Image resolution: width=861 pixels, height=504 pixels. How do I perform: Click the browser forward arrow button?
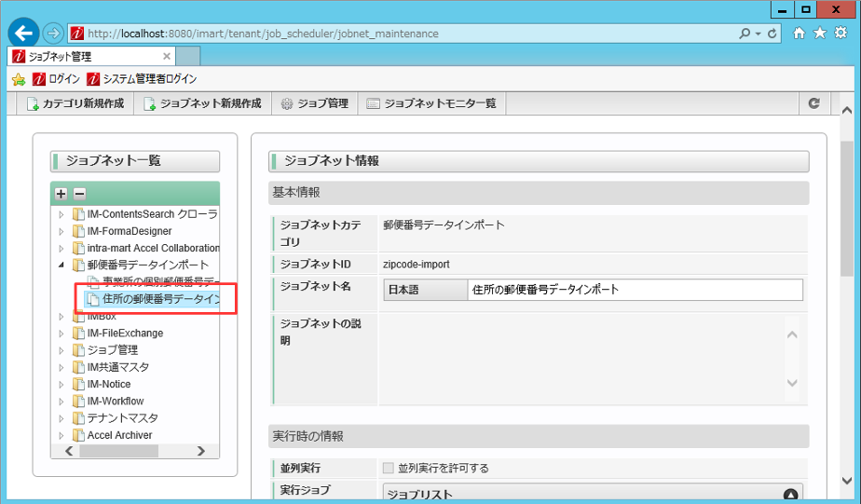(53, 34)
